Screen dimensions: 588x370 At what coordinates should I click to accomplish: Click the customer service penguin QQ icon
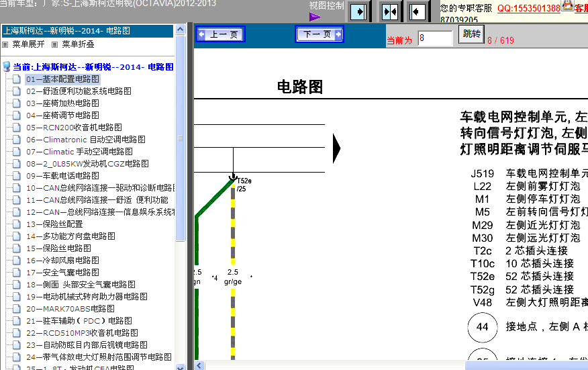[x=567, y=5]
